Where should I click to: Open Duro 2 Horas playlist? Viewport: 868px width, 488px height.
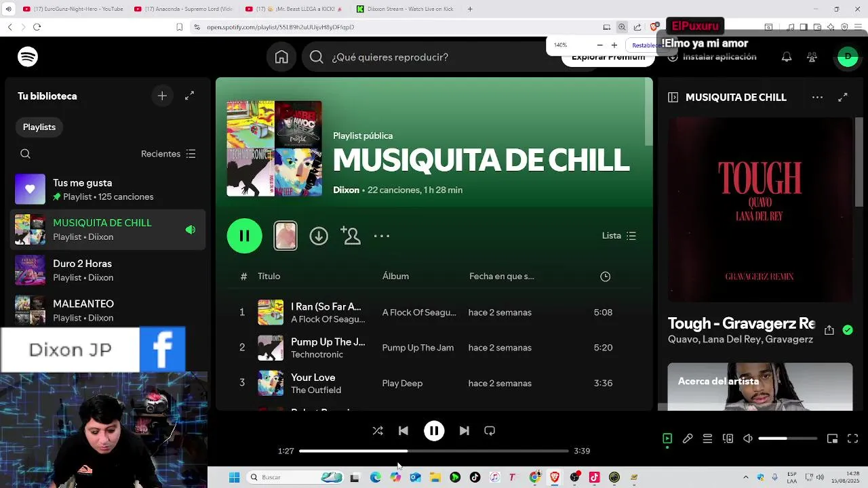coord(108,270)
